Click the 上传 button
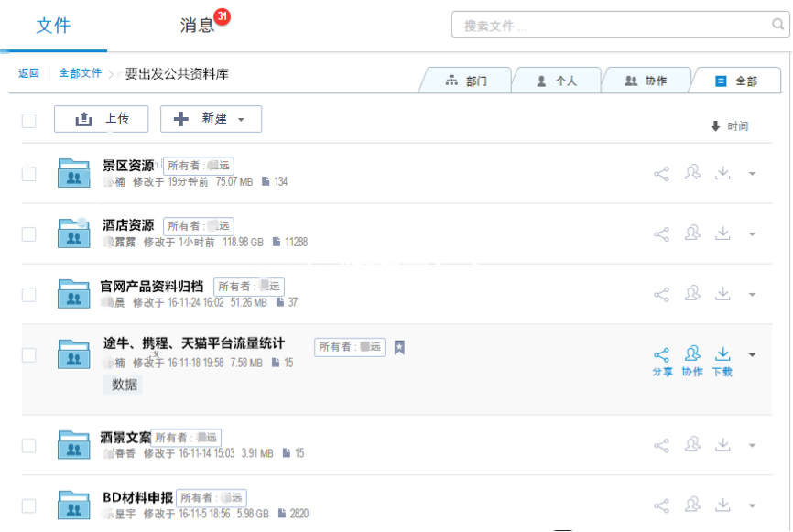The height and width of the screenshot is (532, 793). click(x=101, y=119)
